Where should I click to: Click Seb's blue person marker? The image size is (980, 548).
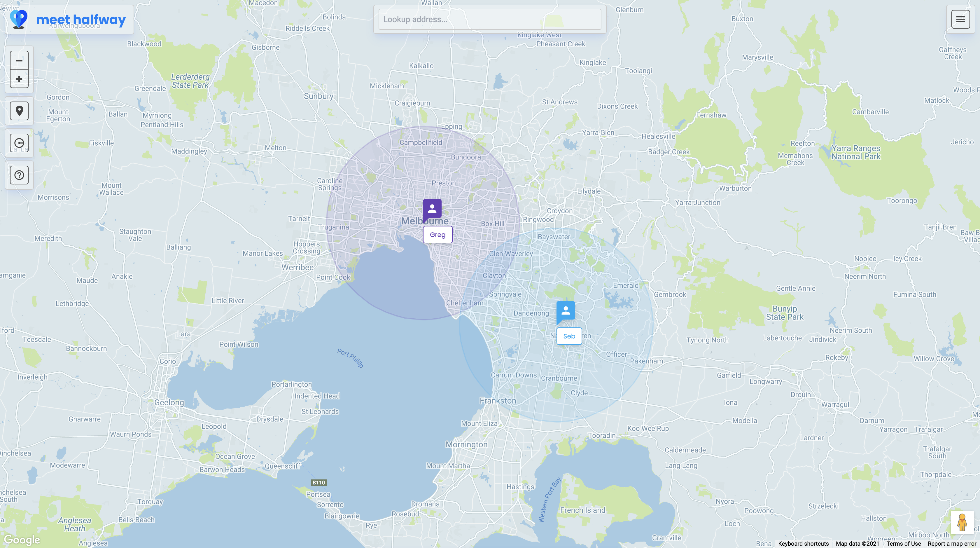[x=566, y=311]
